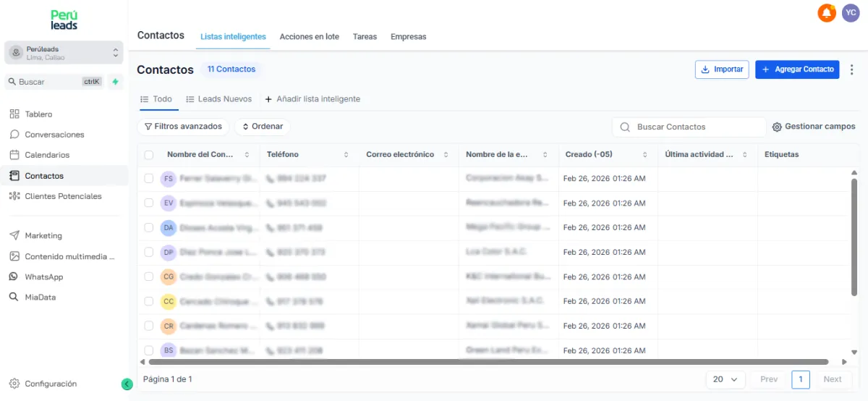This screenshot has height=401, width=868.
Task: Click the Next pagination button
Action: (833, 379)
